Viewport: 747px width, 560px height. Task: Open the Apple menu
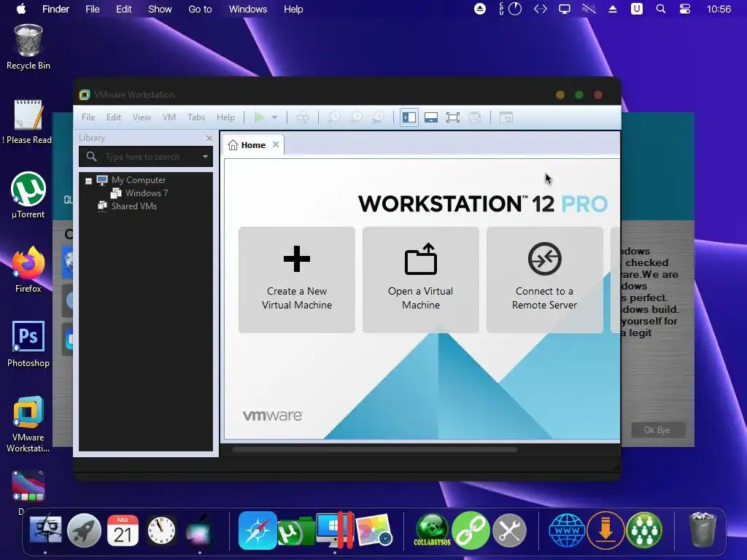21,9
